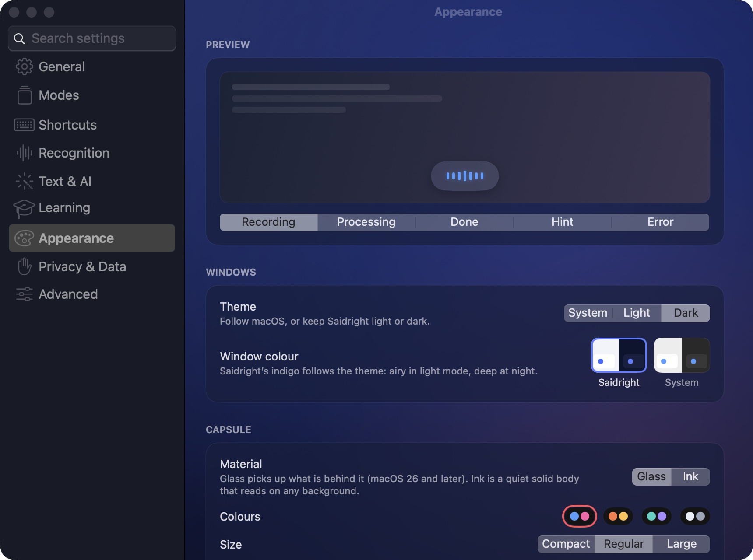The image size is (753, 560).
Task: Pick the blue-pink colour pair
Action: (580, 516)
